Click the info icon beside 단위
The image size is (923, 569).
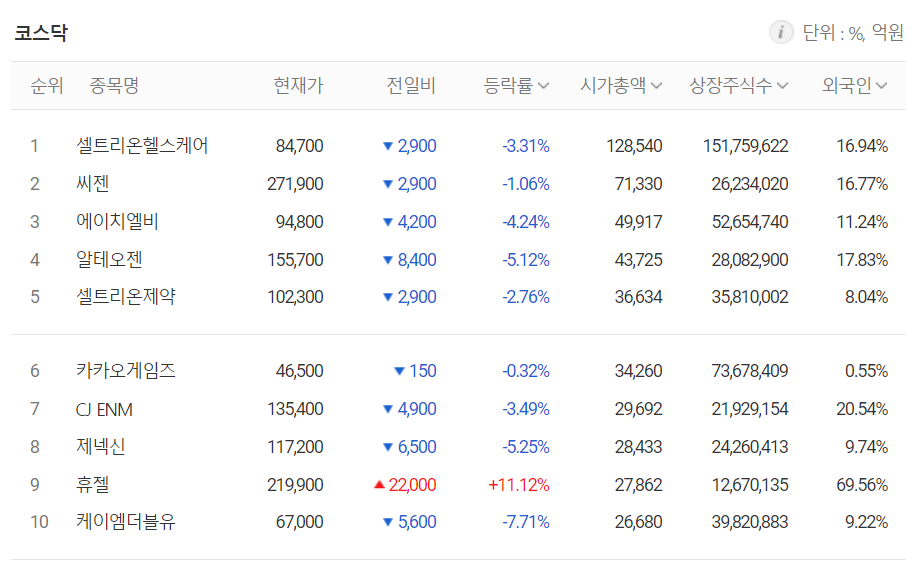point(781,32)
